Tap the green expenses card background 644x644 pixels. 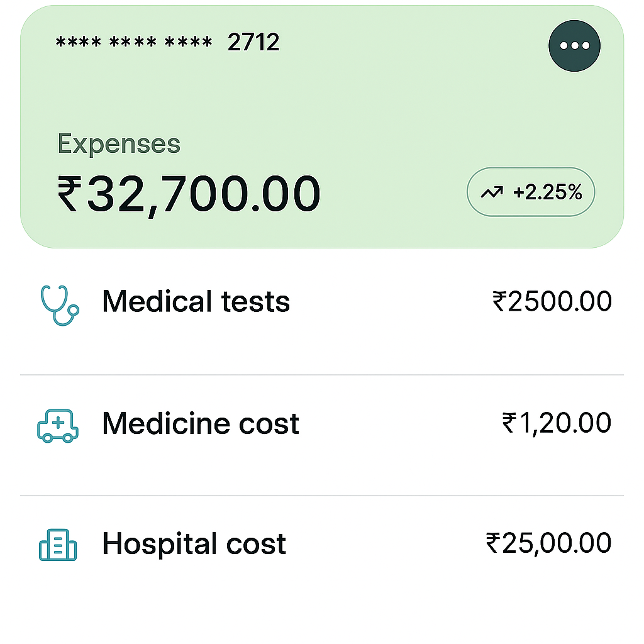point(377,107)
